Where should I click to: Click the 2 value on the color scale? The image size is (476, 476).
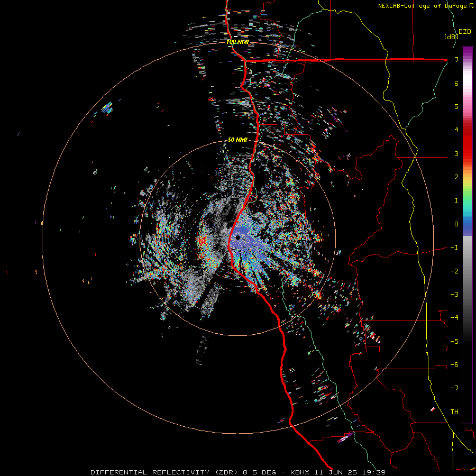[x=456, y=177]
